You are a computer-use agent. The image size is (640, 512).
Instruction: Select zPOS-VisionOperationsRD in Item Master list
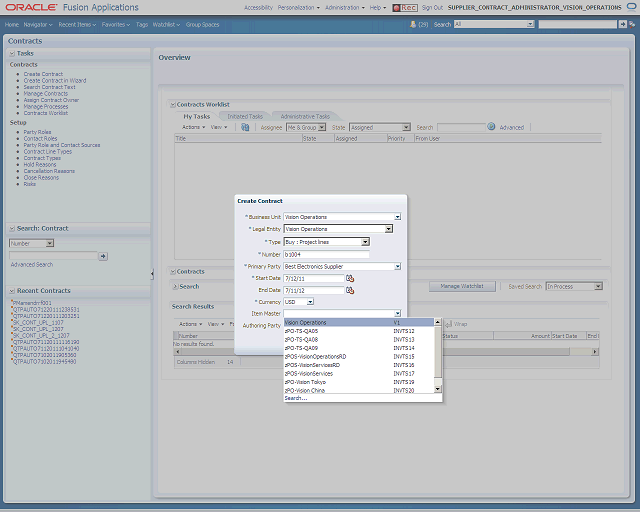click(359, 357)
